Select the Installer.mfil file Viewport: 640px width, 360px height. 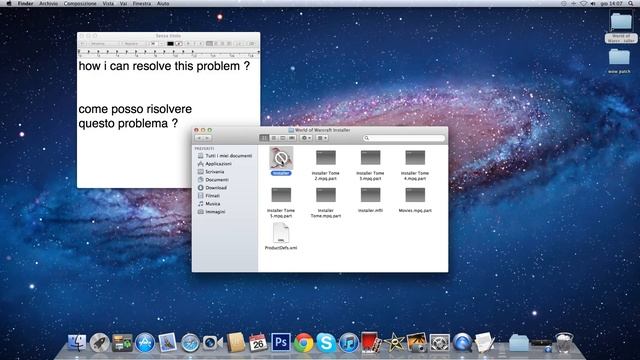370,195
